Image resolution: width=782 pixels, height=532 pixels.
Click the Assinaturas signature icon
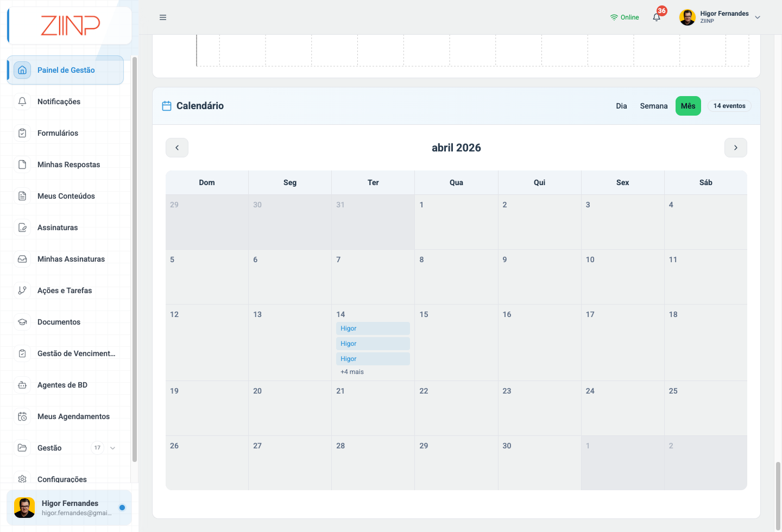tap(22, 227)
